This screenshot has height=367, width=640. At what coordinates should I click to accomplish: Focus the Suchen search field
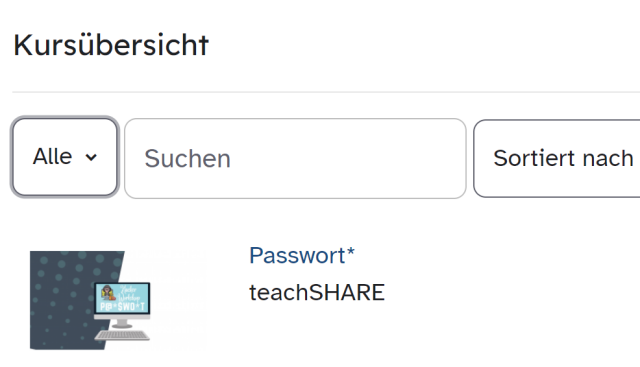295,158
